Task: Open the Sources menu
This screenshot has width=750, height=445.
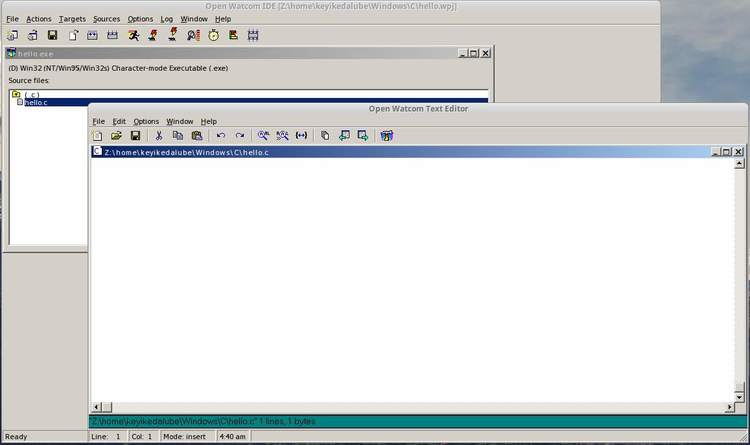Action: click(106, 19)
